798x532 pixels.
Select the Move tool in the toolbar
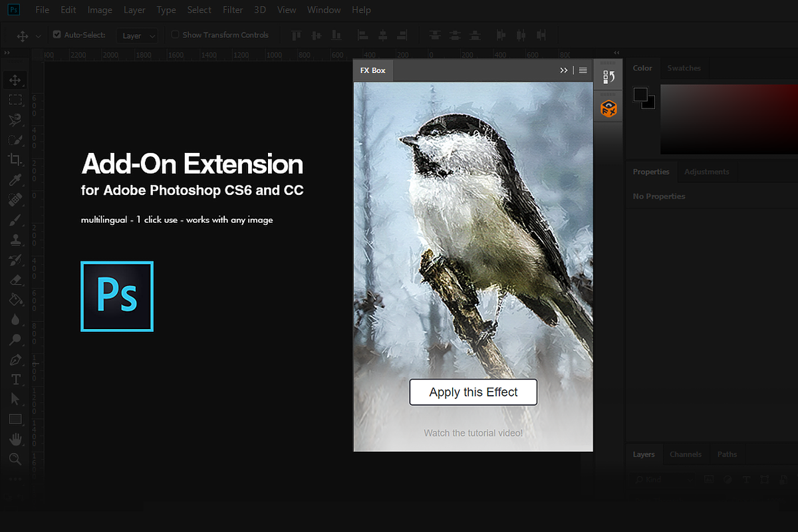[15, 80]
